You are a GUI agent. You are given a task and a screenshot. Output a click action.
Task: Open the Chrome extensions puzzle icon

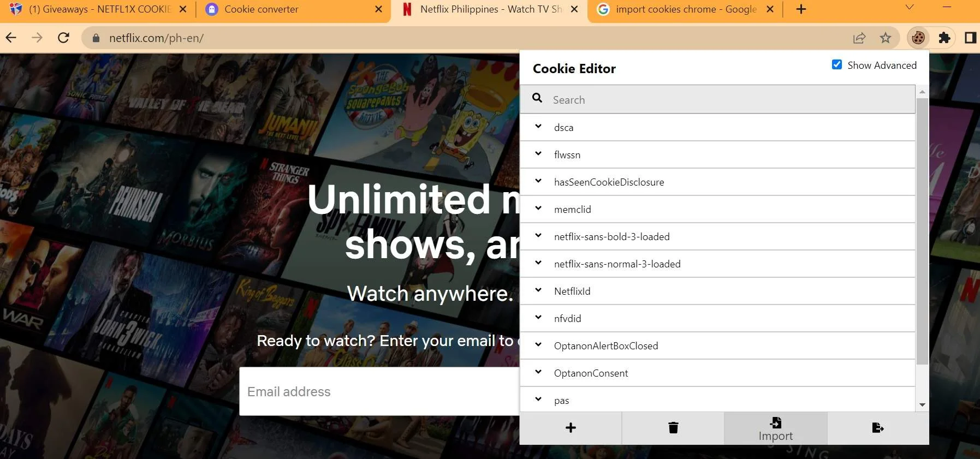point(944,38)
